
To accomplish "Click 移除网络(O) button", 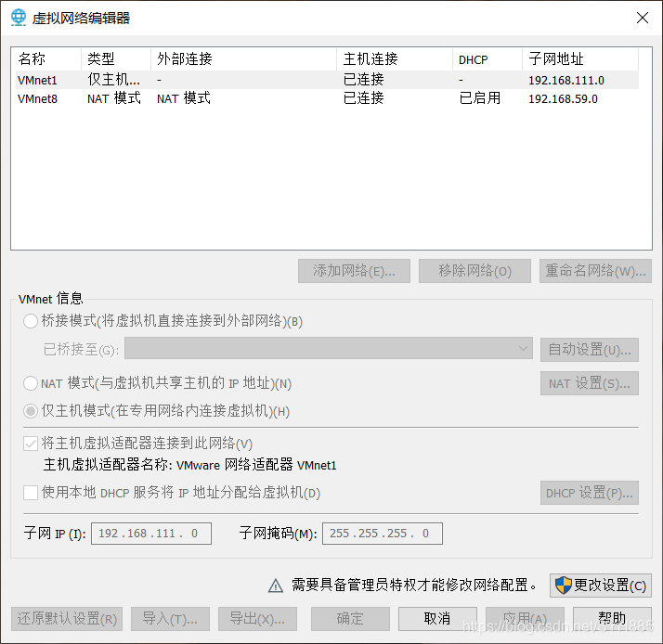I will pos(474,271).
